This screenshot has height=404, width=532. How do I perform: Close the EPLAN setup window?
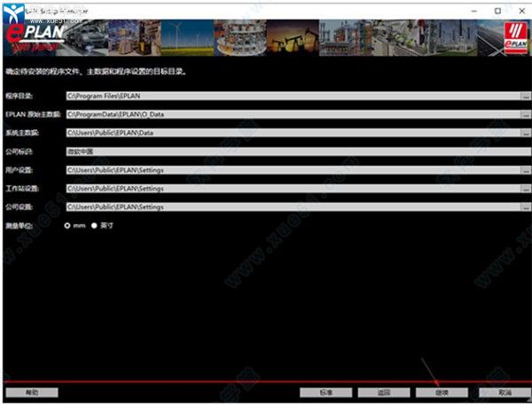pos(522,12)
